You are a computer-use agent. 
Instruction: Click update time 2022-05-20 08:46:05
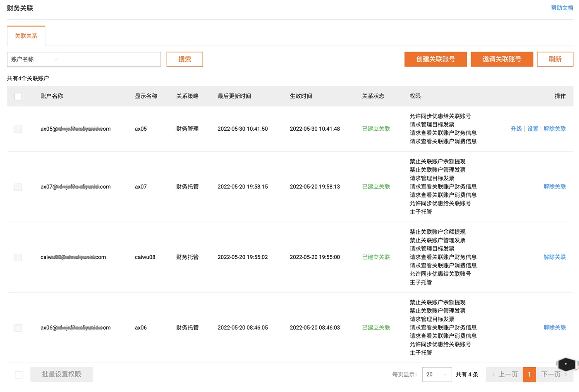[243, 327]
